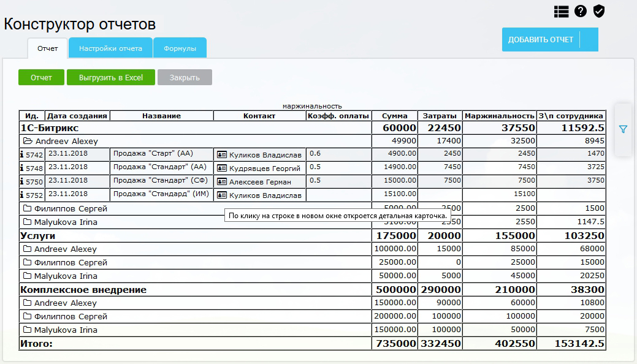
Task: Click the gray Закрыть button
Action: coord(185,78)
